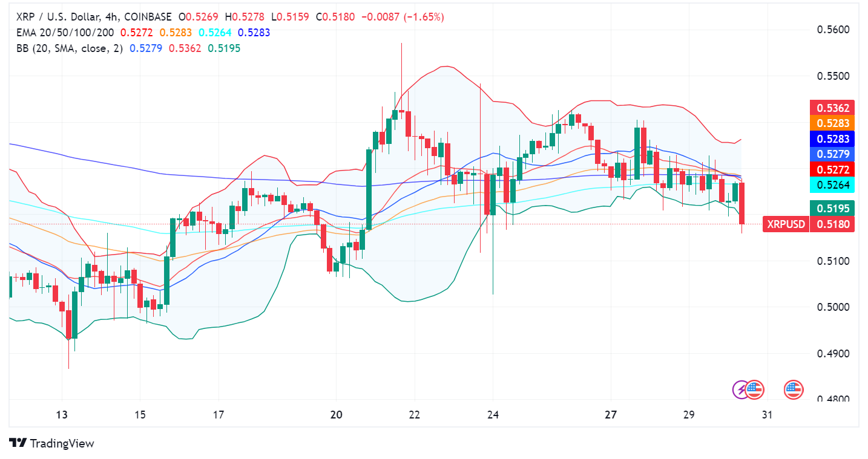868x459 pixels.
Task: Click date 31 on the time axis
Action: coord(768,415)
